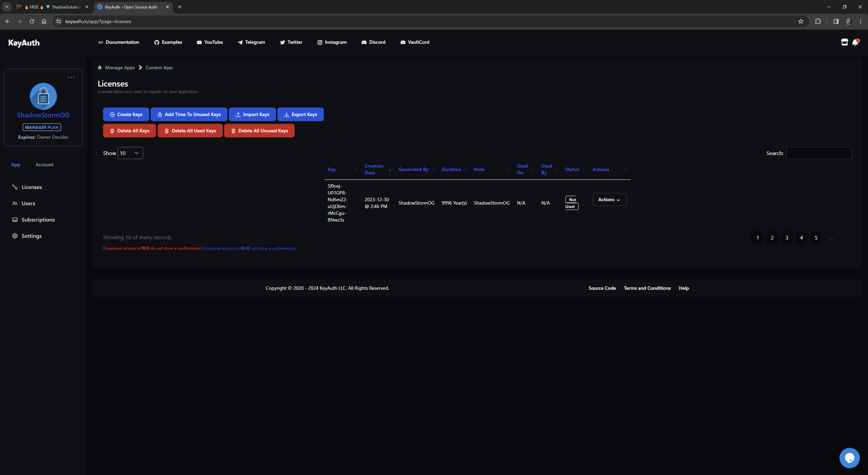Go forward in browser history

(20, 21)
